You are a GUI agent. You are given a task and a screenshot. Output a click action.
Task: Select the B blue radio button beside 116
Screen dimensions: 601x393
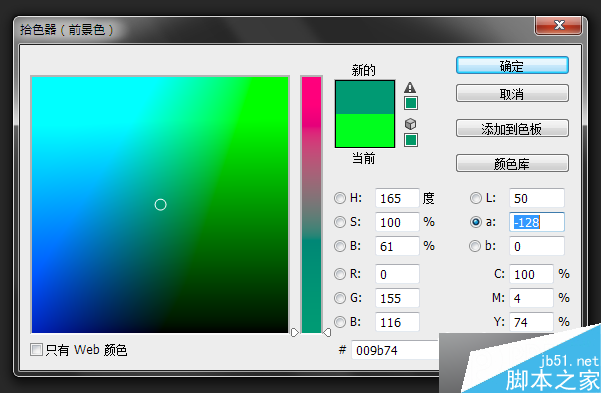340,322
